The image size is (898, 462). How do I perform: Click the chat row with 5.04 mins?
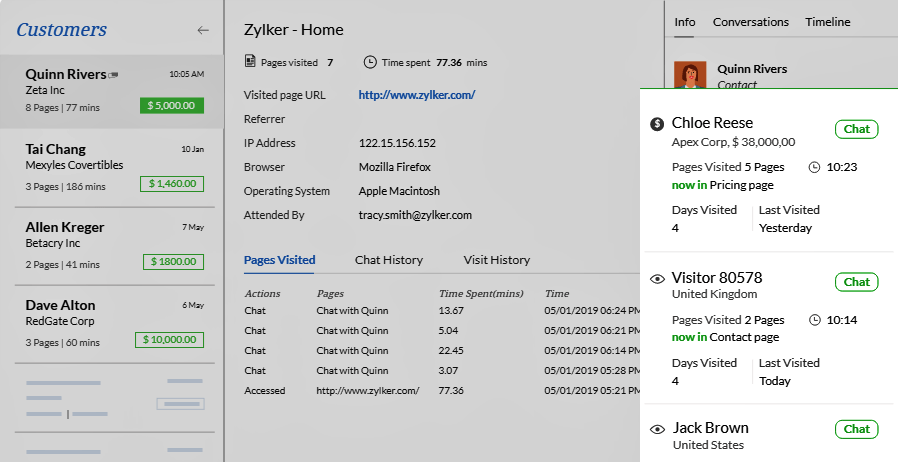(x=442, y=331)
